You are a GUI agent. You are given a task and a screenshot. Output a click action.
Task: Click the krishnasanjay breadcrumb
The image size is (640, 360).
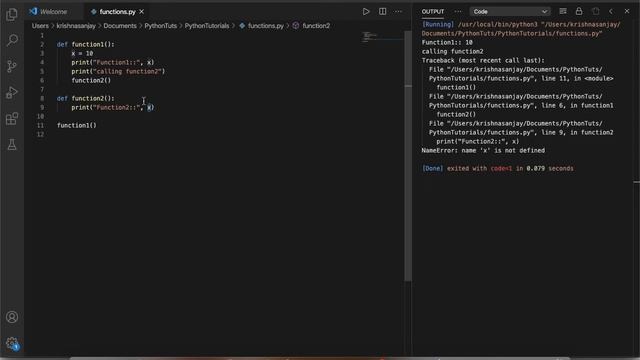pyautogui.click(x=76, y=26)
